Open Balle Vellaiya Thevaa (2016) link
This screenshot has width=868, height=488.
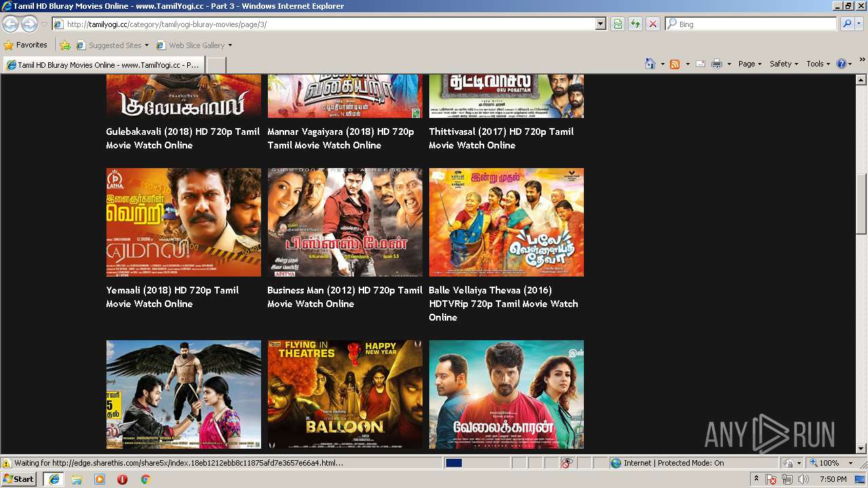[x=503, y=304]
